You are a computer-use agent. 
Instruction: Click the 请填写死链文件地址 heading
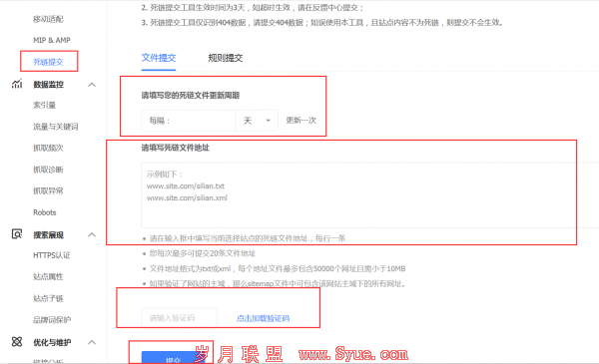tap(176, 148)
